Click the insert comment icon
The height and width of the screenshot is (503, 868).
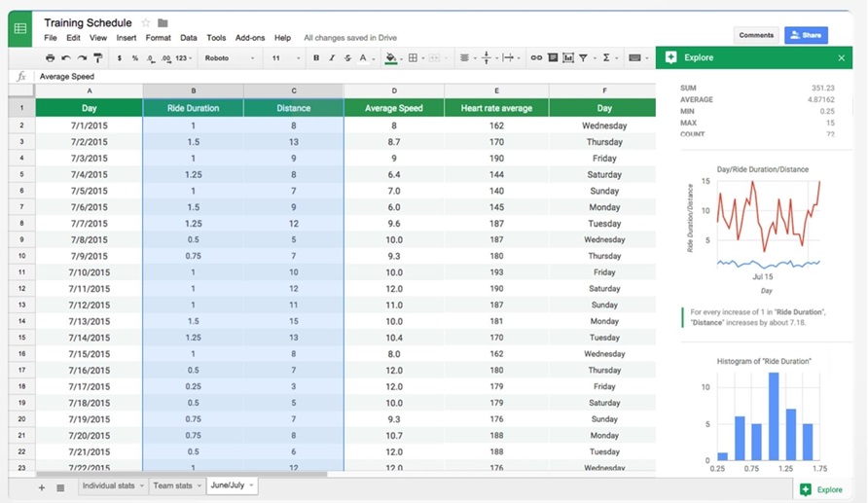552,58
